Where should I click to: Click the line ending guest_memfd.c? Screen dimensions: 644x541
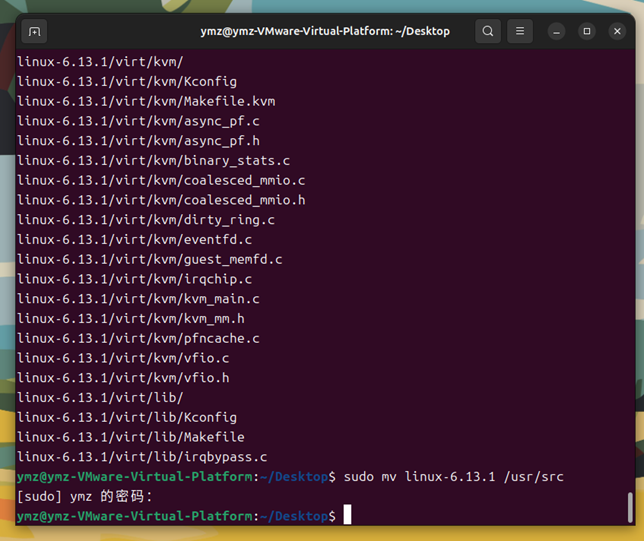pos(150,259)
